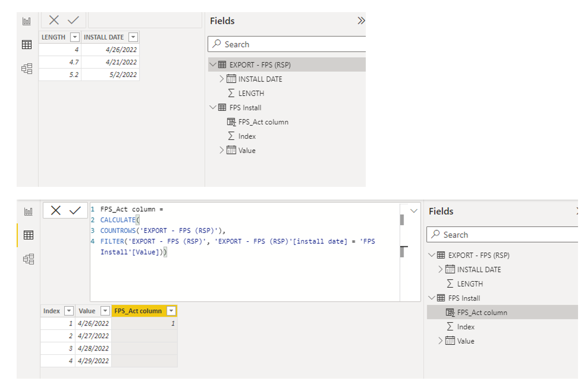Open LENGTH column filter dropdown
Image resolution: width=588 pixels, height=387 pixels.
(75, 37)
